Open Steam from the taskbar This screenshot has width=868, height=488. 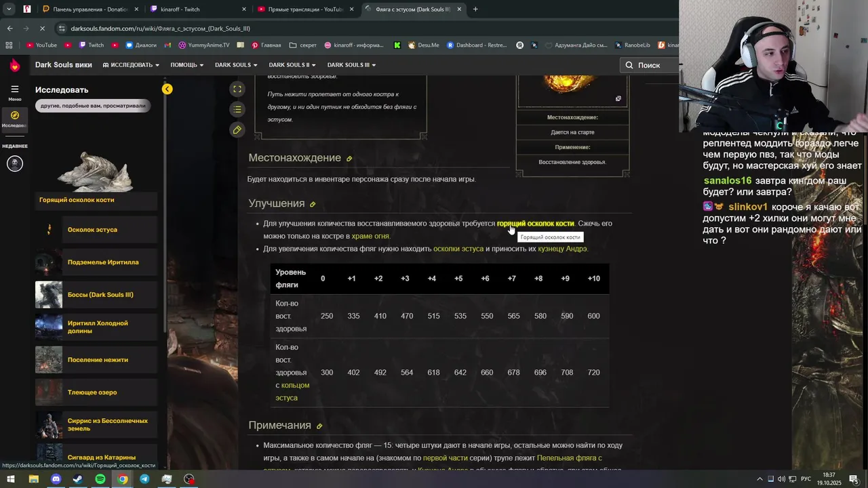point(78,479)
